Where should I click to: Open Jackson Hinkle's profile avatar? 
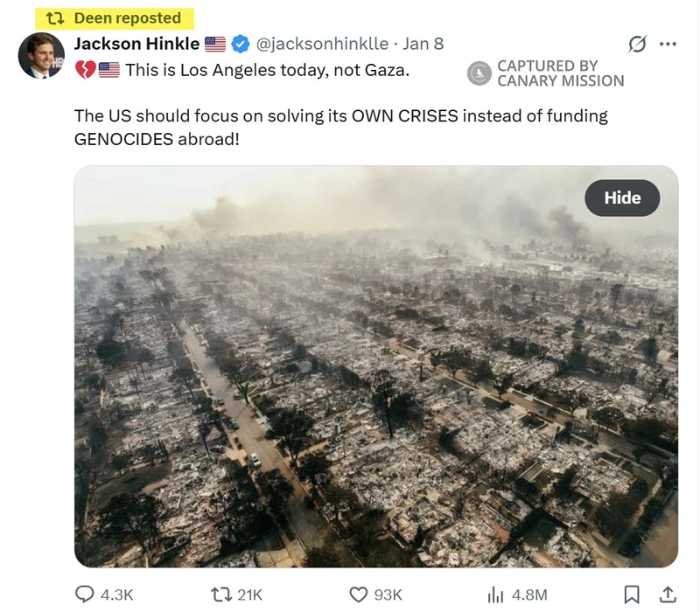point(41,56)
